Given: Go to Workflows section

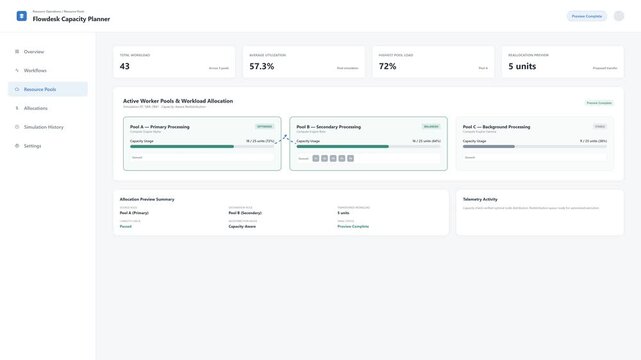Looking at the screenshot, I should (48, 70).
